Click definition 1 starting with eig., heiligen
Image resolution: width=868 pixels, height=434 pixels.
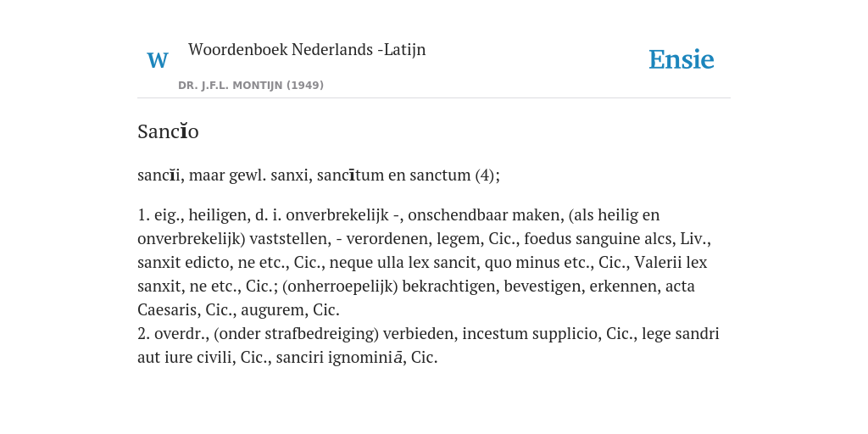pyautogui.click(x=428, y=263)
